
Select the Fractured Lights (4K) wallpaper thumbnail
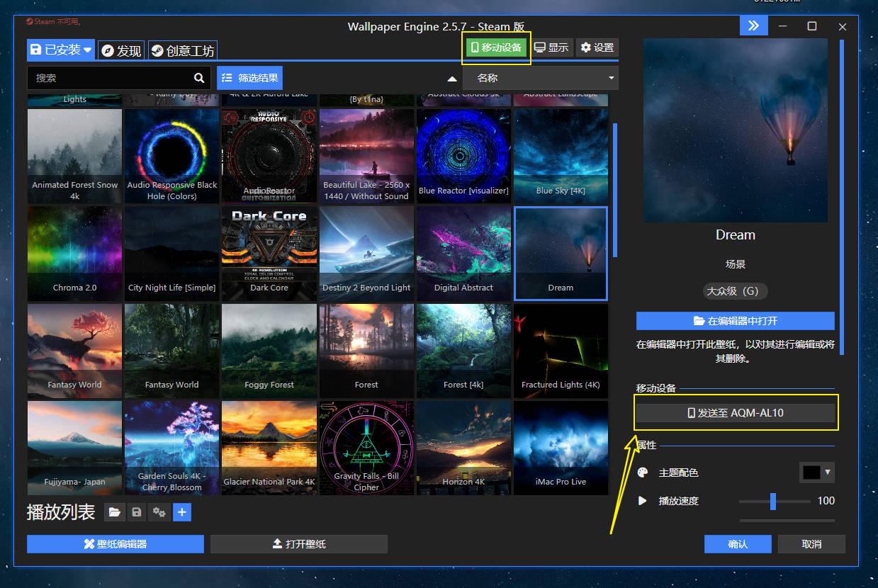pyautogui.click(x=561, y=351)
